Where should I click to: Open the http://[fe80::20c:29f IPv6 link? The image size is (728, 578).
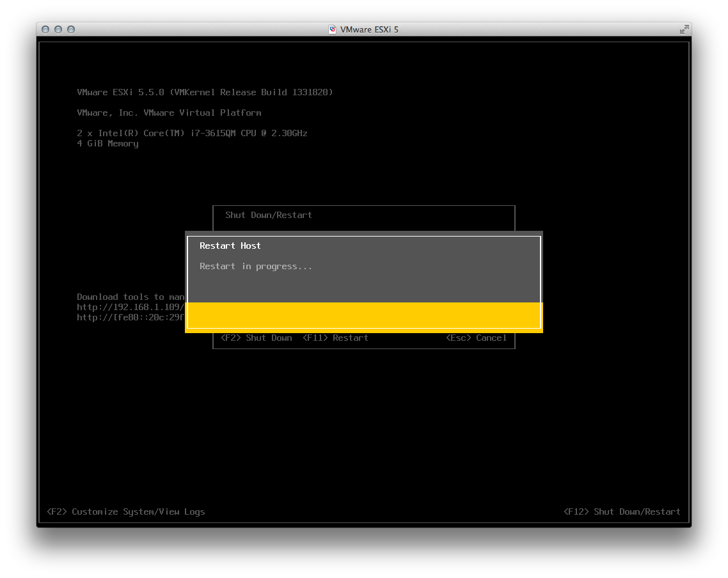(x=131, y=317)
